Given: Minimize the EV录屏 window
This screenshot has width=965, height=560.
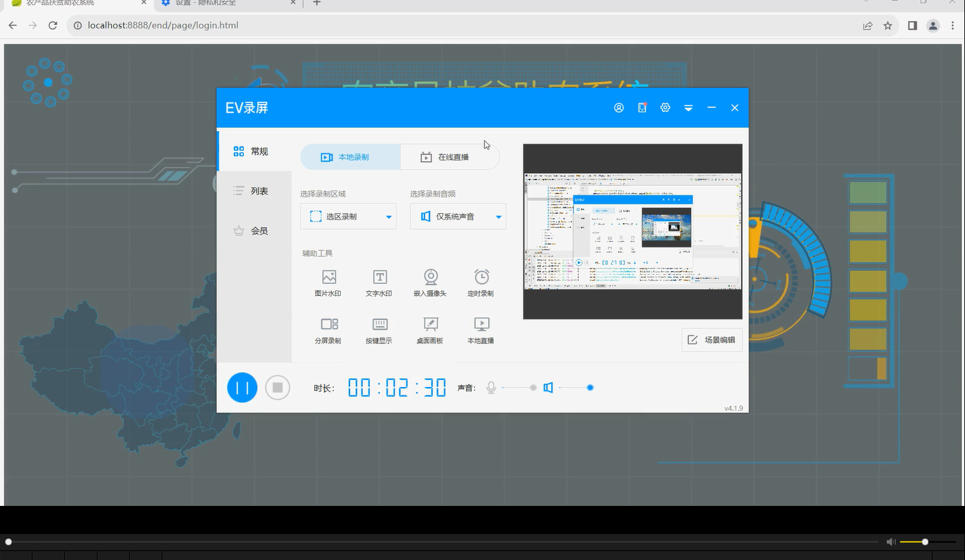Looking at the screenshot, I should point(712,108).
